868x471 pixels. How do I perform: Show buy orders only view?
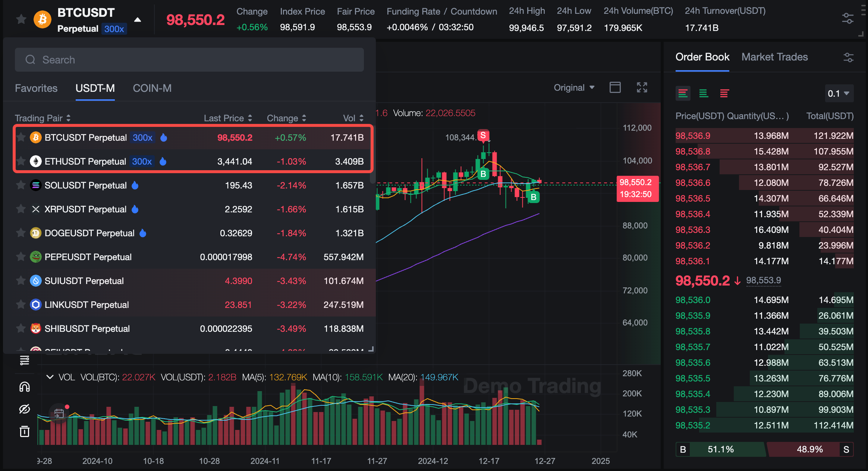coord(704,93)
